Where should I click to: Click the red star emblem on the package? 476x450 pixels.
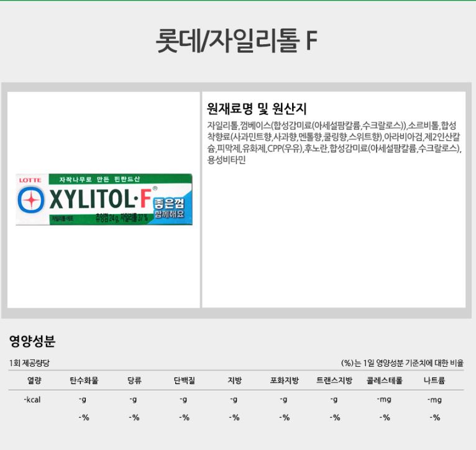coord(31,200)
